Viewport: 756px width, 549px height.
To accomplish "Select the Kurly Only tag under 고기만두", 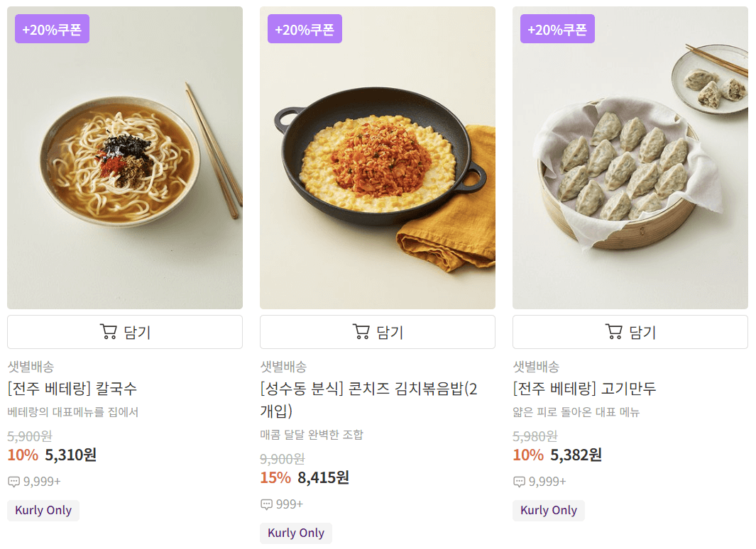I will tap(548, 510).
